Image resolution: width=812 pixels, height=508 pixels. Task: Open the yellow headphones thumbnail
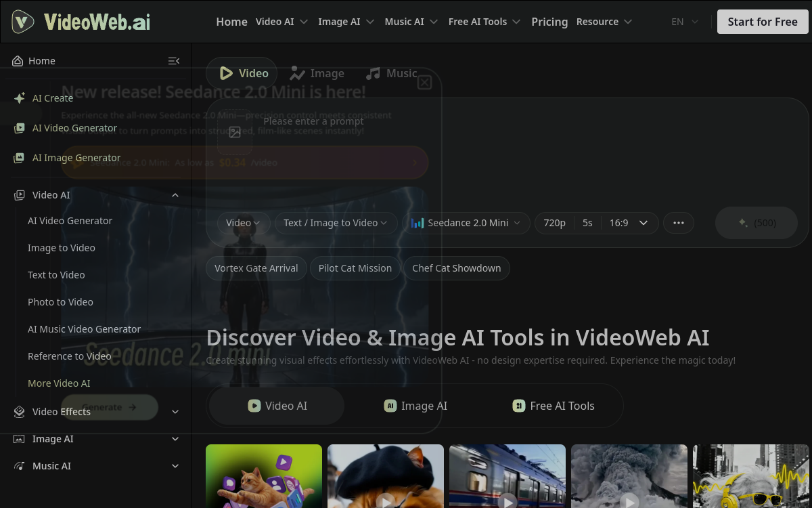751,476
